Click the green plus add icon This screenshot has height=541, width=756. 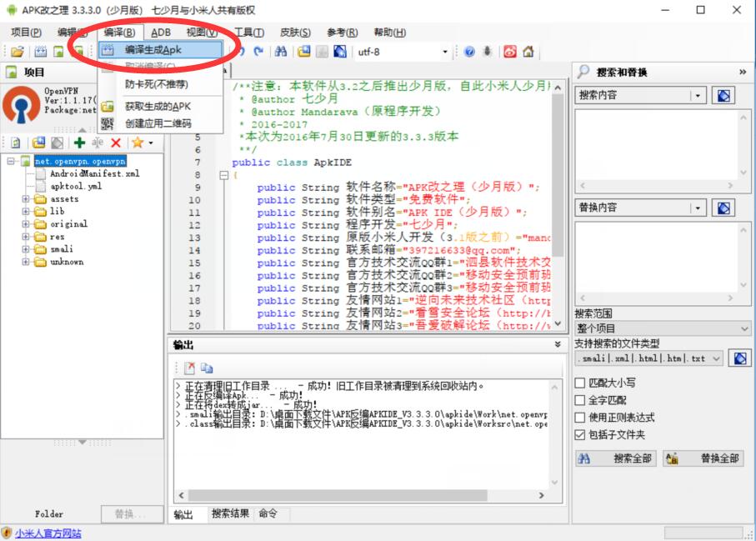point(79,143)
